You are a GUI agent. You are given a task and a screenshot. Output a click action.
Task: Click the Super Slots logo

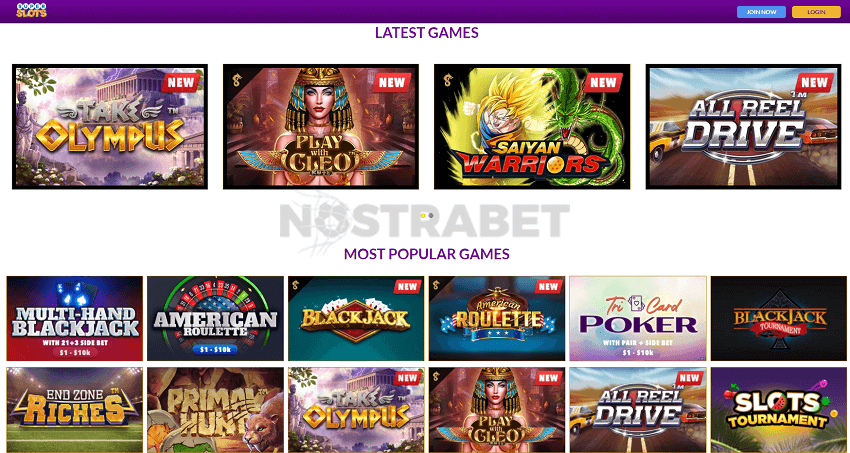(x=31, y=10)
